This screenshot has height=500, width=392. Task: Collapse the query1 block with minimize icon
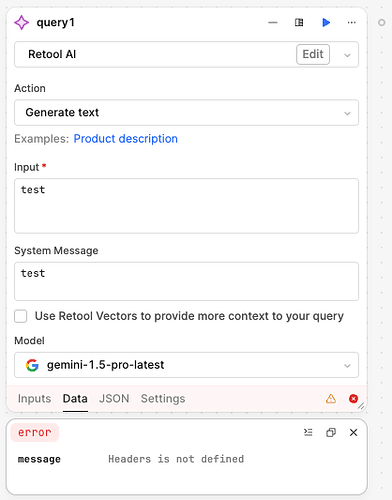(x=273, y=23)
